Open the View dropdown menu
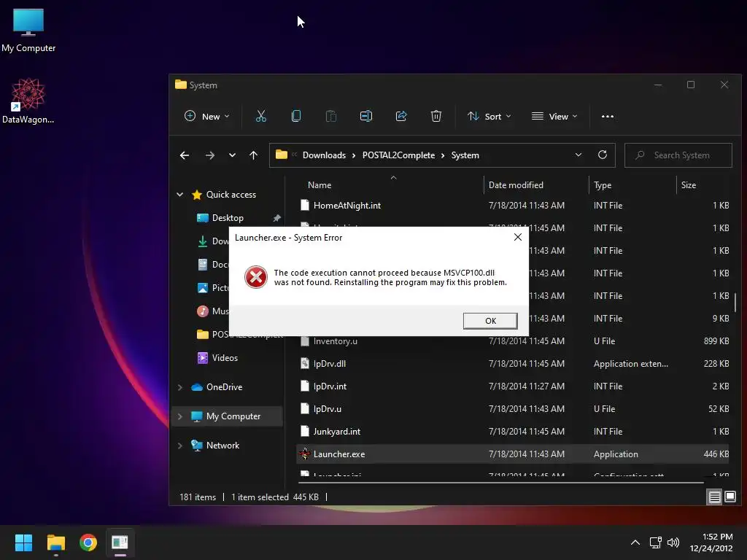The width and height of the screenshot is (747, 560). (x=554, y=116)
